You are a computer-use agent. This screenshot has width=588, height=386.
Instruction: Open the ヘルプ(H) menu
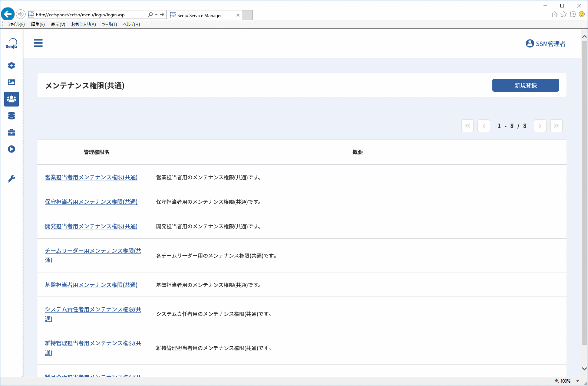point(132,24)
